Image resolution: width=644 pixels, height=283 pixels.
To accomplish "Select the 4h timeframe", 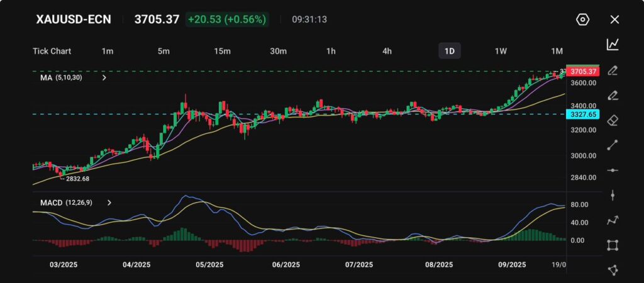I will 387,51.
